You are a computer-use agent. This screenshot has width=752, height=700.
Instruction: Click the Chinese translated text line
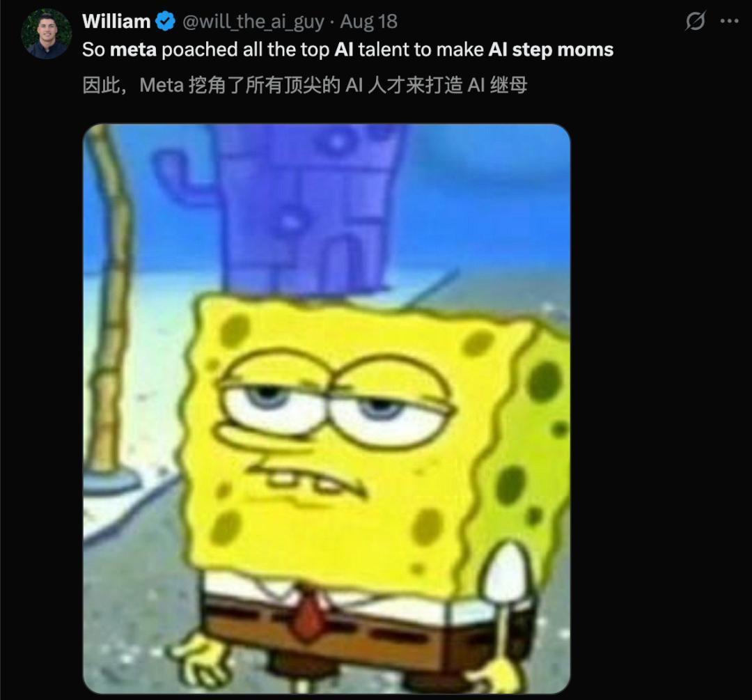point(304,86)
